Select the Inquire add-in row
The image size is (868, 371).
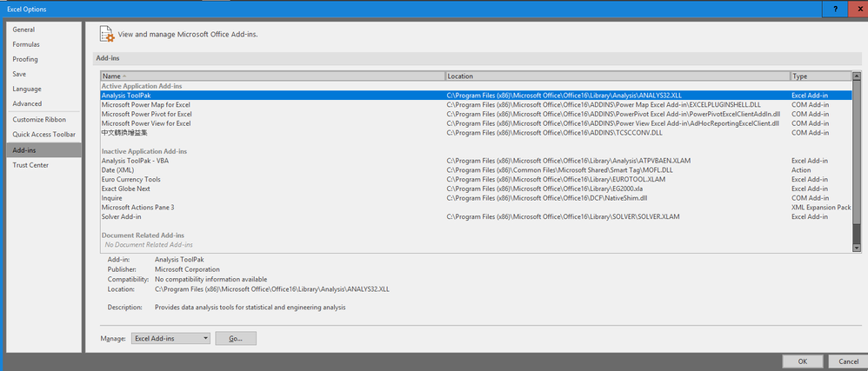pos(476,198)
